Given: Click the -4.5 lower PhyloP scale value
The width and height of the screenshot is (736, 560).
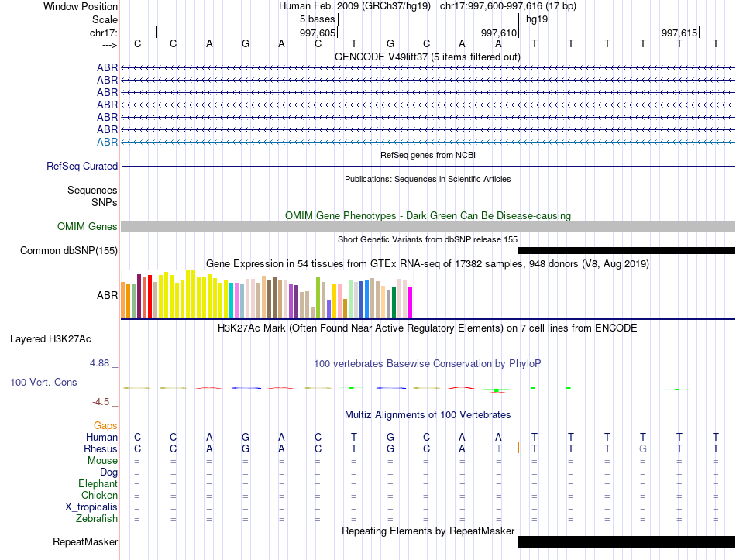Looking at the screenshot, I should click(x=101, y=402).
